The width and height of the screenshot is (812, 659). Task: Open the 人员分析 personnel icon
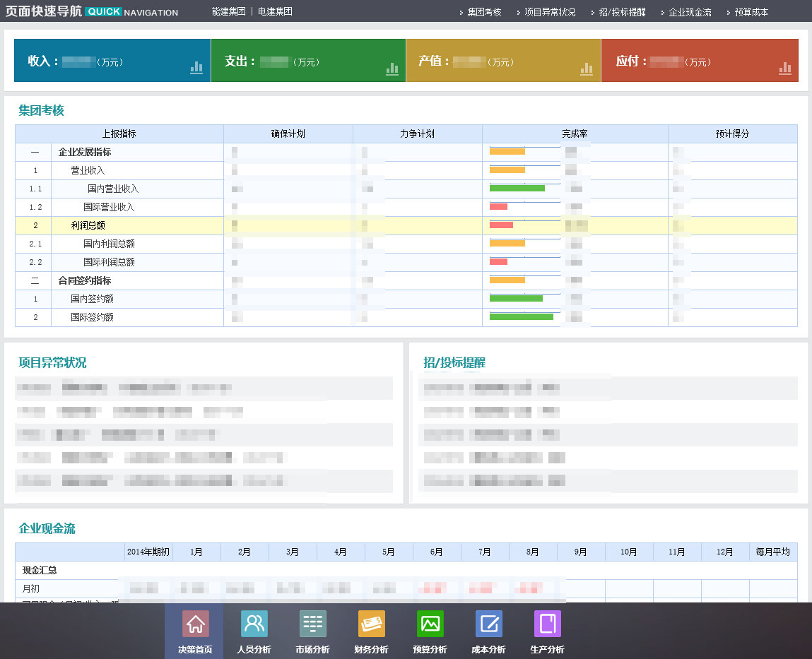click(x=254, y=624)
